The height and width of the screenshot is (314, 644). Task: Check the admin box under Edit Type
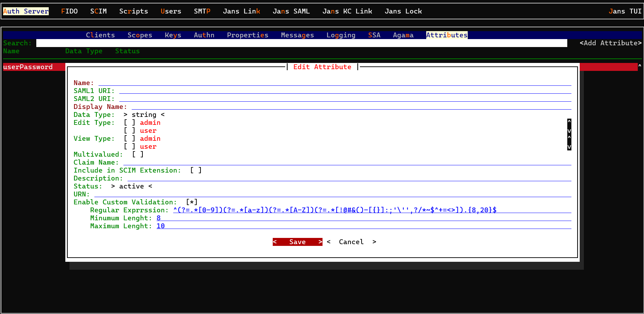pyautogui.click(x=129, y=122)
